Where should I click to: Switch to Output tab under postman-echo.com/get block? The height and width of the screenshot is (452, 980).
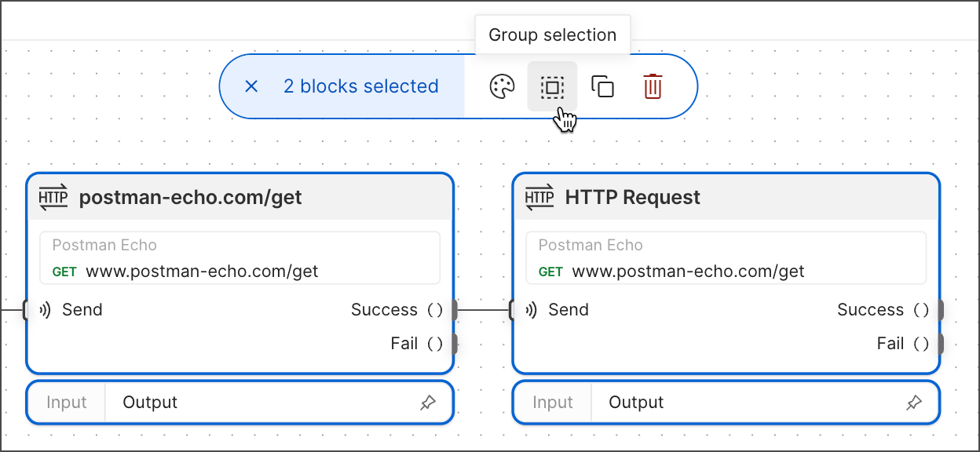point(150,403)
